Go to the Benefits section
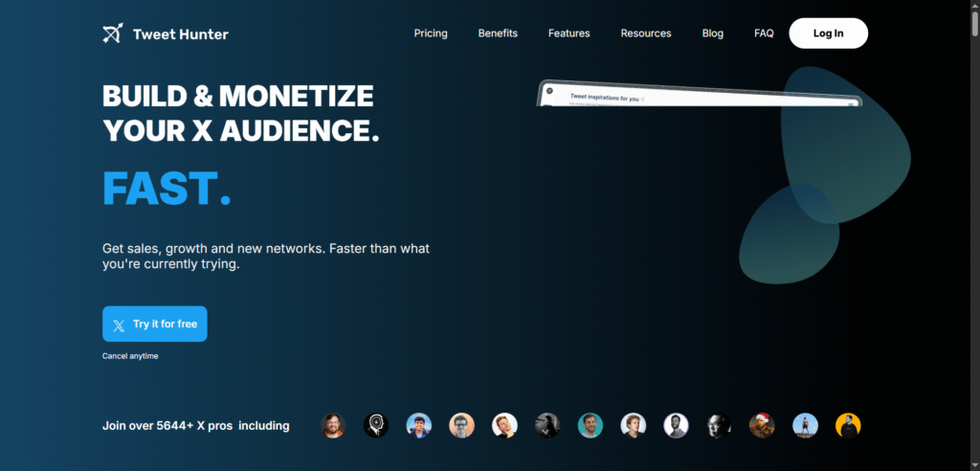The image size is (980, 471). 498,34
